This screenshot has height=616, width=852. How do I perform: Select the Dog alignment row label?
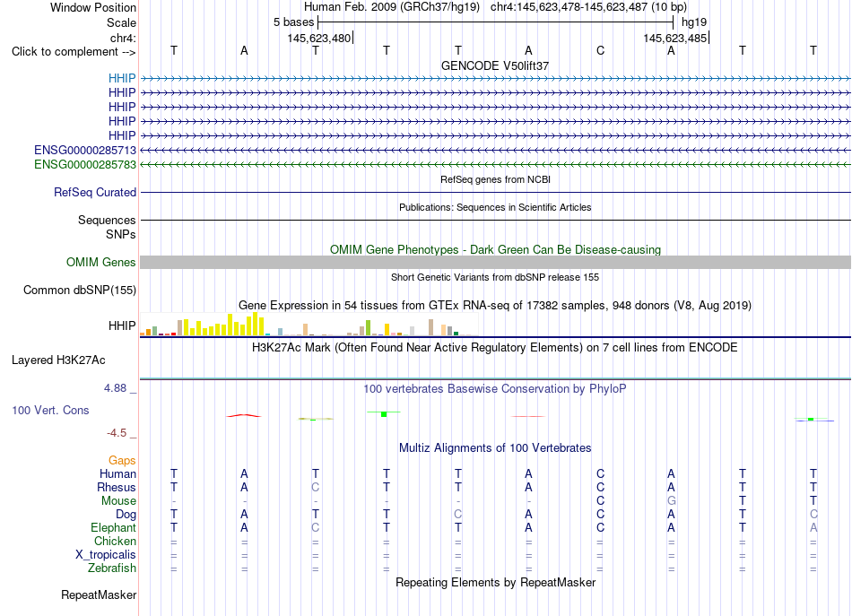(x=126, y=515)
